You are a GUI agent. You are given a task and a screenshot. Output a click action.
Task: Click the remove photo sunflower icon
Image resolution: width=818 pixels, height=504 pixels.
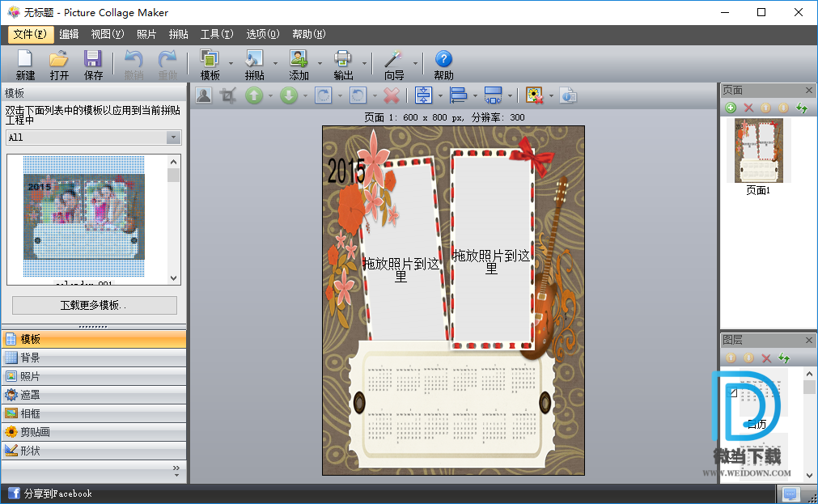[534, 95]
